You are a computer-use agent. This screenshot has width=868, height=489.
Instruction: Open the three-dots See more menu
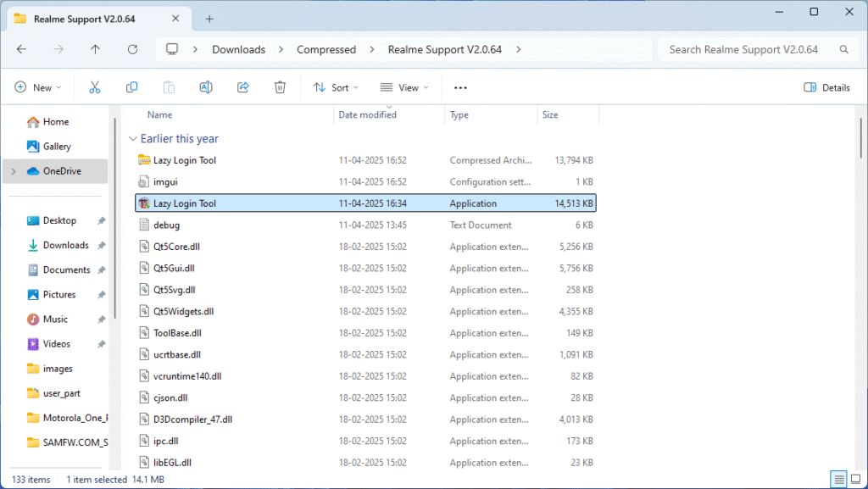(x=460, y=87)
